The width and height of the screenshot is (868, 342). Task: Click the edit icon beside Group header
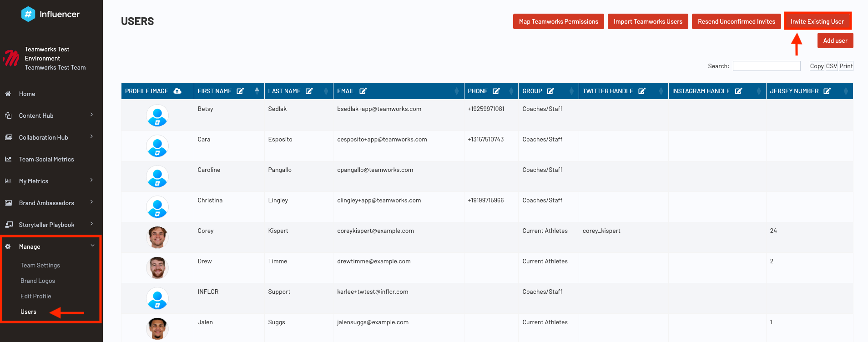[550, 91]
